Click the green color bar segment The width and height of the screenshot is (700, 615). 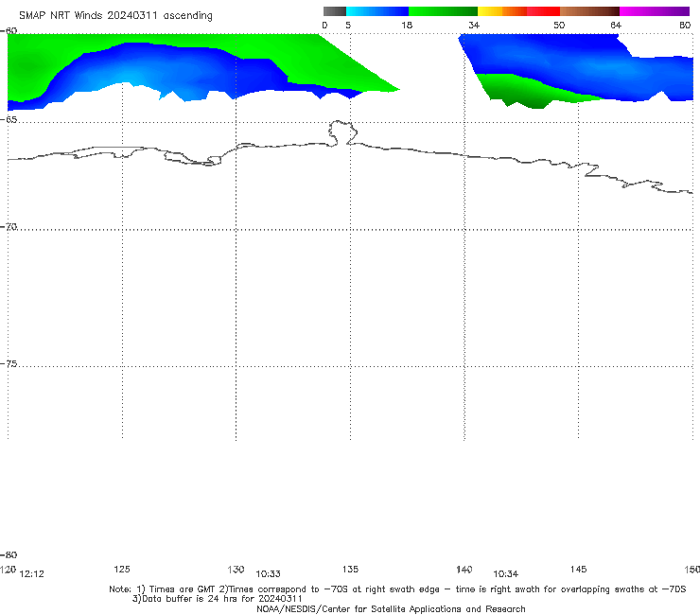point(443,11)
